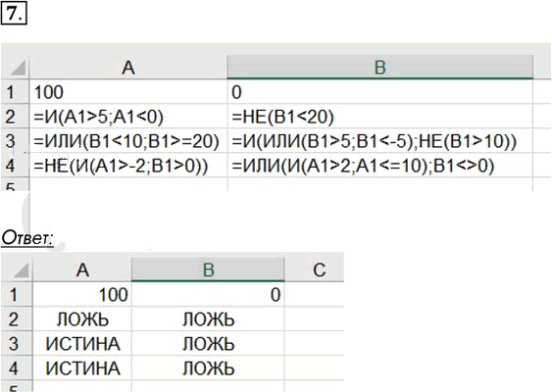Select ЛОЖЬ result in answer cell B4
This screenshot has height=392, width=552.
point(208,368)
